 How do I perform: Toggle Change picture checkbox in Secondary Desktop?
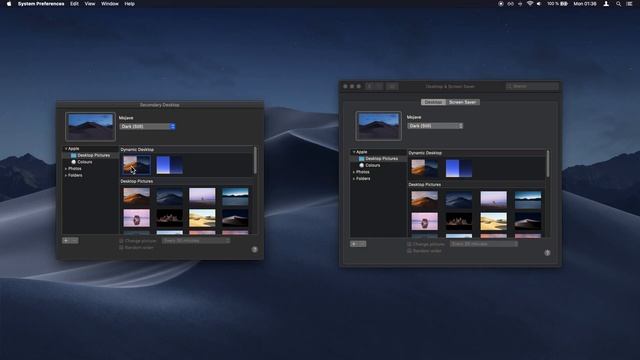click(x=121, y=241)
